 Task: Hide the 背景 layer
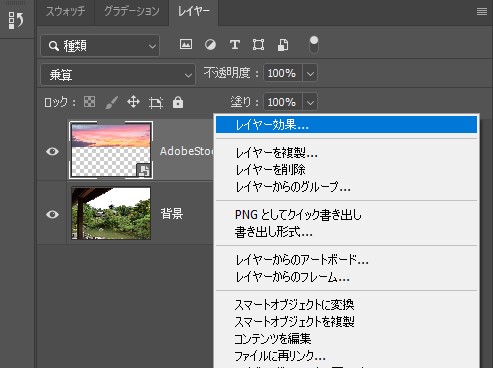pyautogui.click(x=52, y=214)
